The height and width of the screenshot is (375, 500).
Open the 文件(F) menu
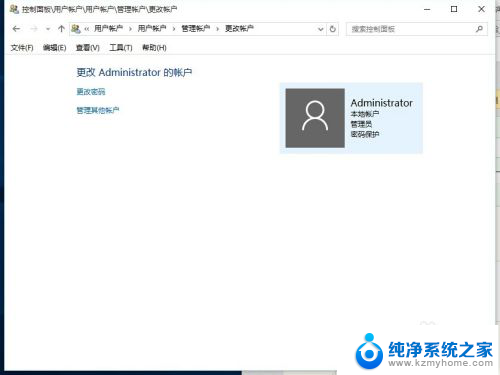[22, 48]
